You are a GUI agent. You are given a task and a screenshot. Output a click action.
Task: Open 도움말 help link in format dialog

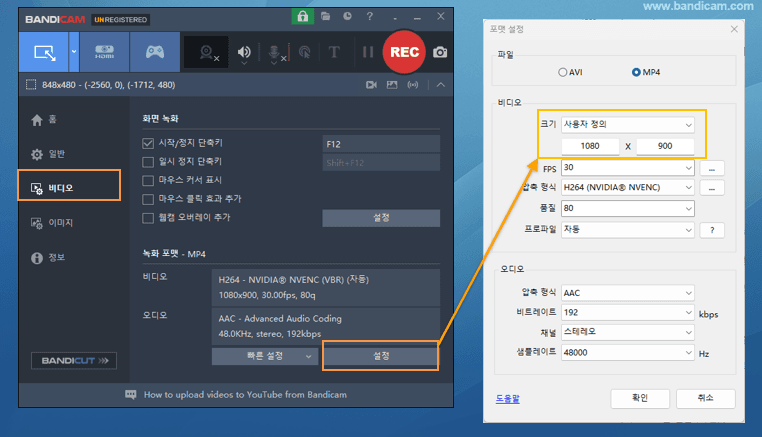[x=507, y=399]
